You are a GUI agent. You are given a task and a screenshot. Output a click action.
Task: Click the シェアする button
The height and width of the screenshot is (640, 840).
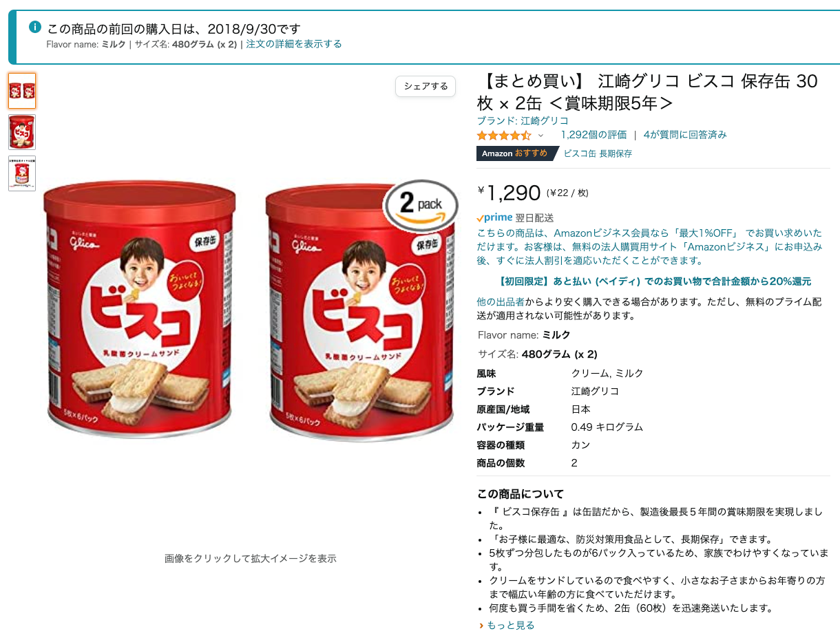click(x=426, y=86)
